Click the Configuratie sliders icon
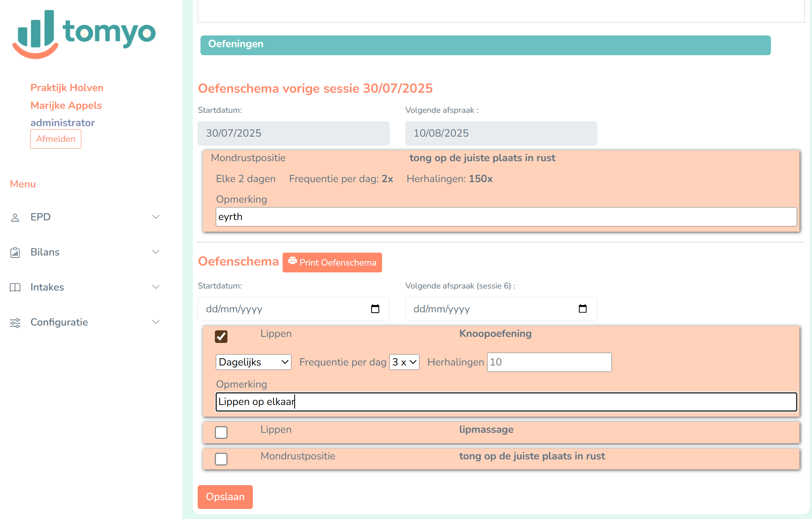812x519 pixels. point(15,323)
